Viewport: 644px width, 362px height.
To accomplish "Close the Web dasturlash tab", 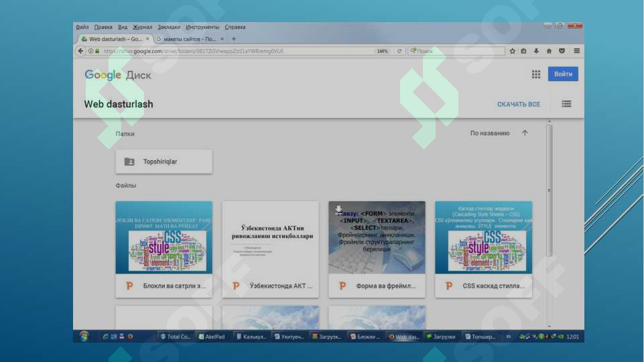I will tap(147, 39).
